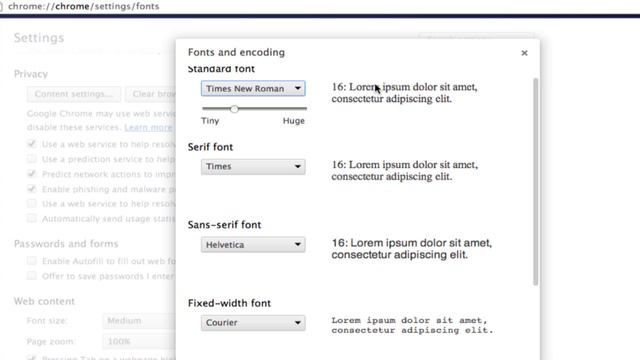This screenshot has height=360, width=640.
Task: Click the Fixed-width font heading
Action: pos(229,303)
